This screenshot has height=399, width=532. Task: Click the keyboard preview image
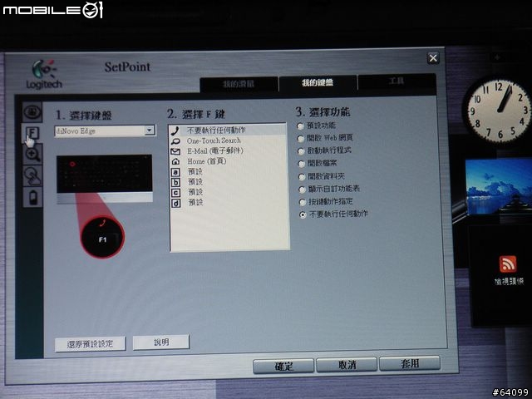[x=105, y=179]
